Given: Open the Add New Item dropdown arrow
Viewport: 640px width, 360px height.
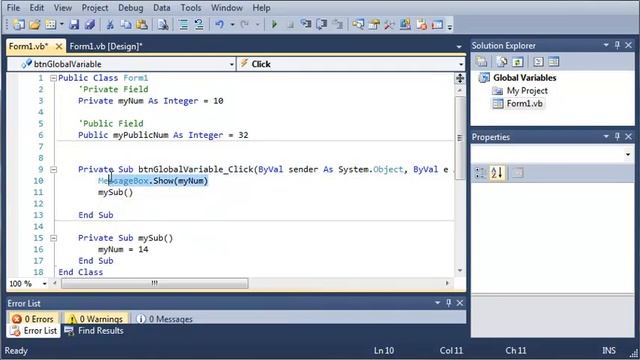Looking at the screenshot, I should pyautogui.click(x=61, y=24).
